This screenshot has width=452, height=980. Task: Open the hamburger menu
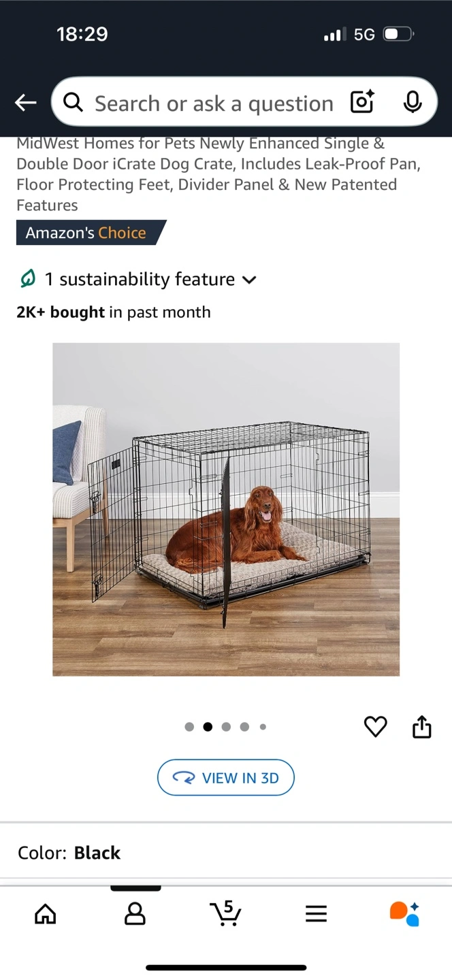(x=316, y=914)
